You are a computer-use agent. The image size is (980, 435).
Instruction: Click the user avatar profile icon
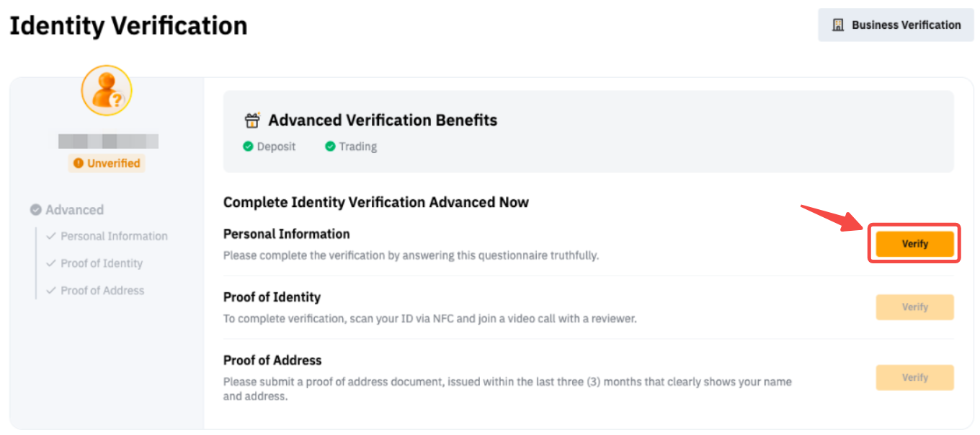(107, 91)
